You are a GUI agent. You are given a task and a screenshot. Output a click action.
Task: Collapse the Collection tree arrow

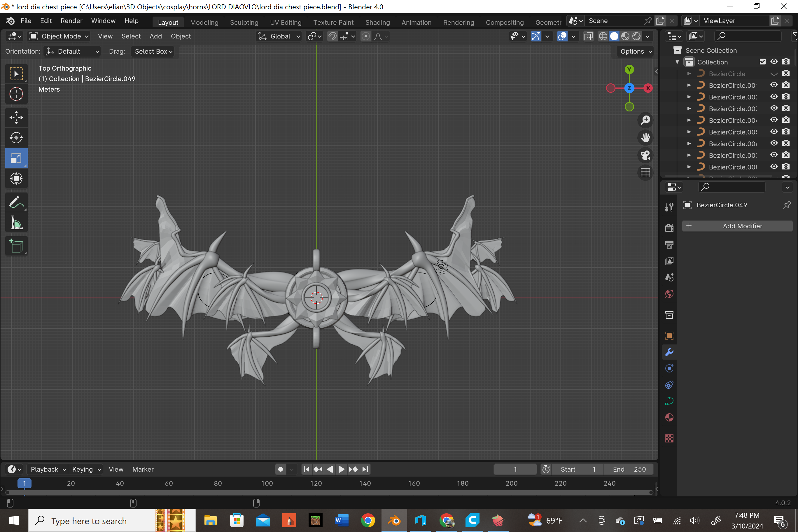[677, 62]
